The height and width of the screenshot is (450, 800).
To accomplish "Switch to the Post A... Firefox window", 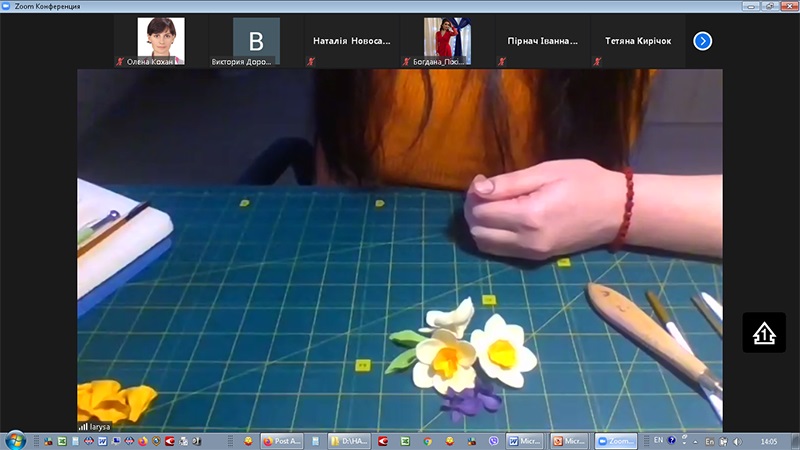I will click(282, 441).
